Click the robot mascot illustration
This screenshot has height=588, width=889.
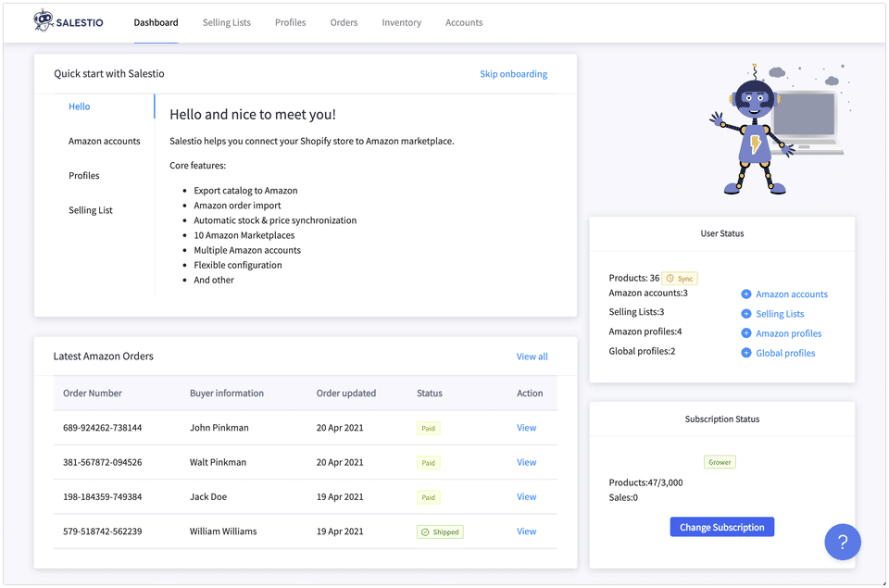[x=779, y=130]
